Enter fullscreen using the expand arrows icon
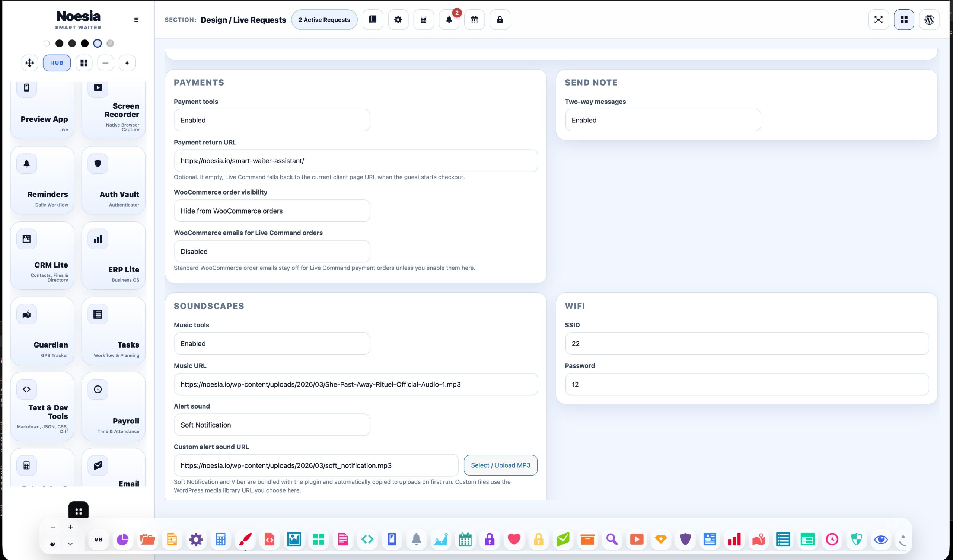This screenshot has height=560, width=953. pos(879,20)
